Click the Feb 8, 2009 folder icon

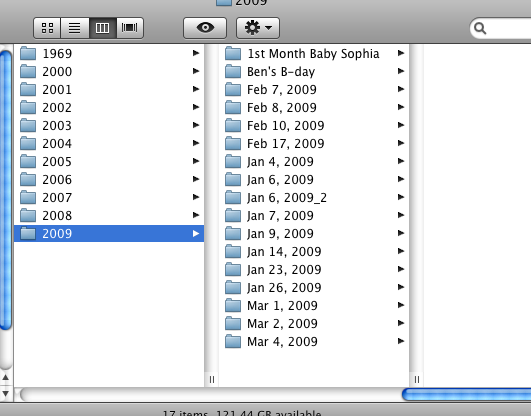pos(233,107)
